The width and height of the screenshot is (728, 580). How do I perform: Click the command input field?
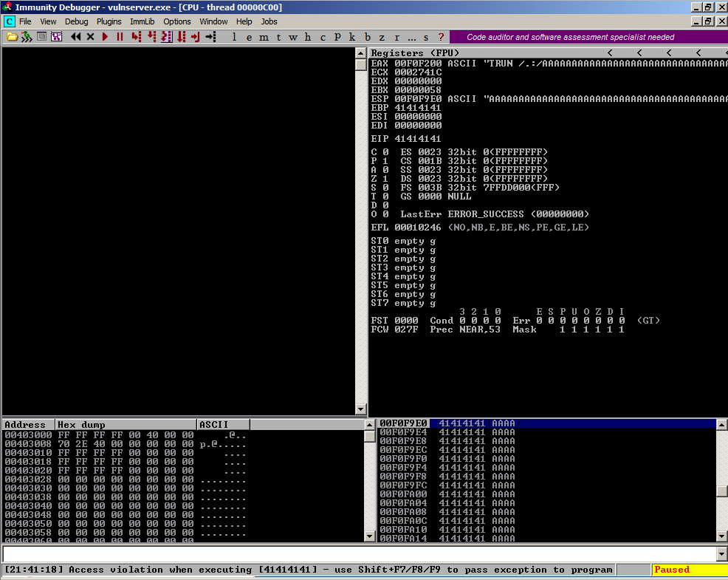[x=360, y=553]
